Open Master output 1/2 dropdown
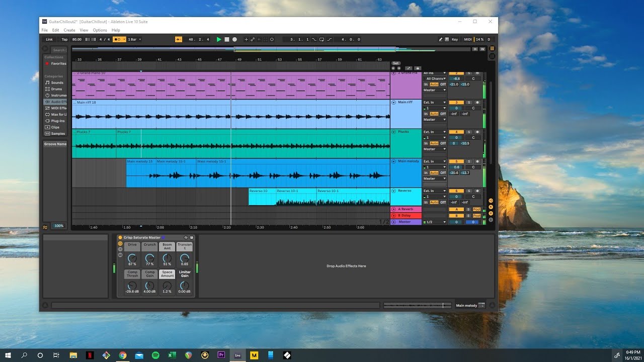Viewport: 644px width, 362px height. (x=435, y=222)
